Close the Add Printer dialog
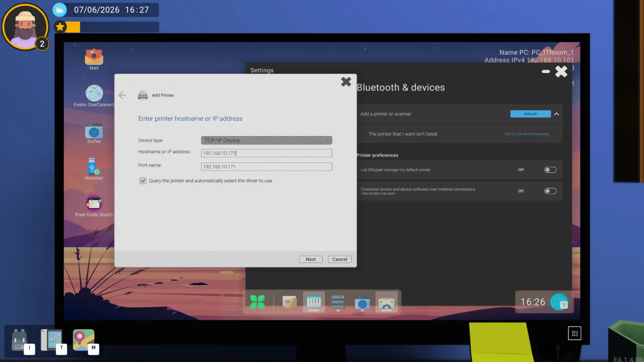644x362 pixels. tap(346, 82)
